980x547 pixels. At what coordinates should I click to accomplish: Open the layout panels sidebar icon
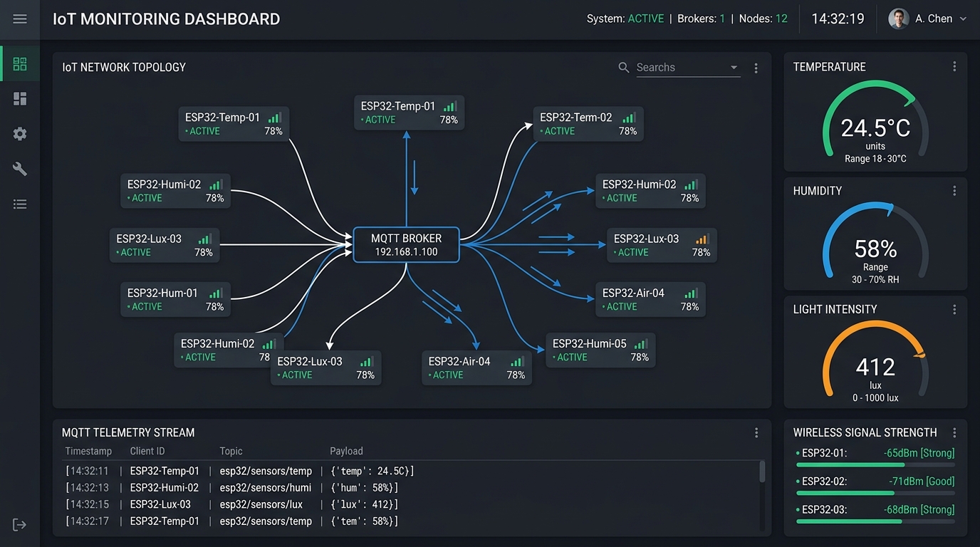tap(20, 99)
